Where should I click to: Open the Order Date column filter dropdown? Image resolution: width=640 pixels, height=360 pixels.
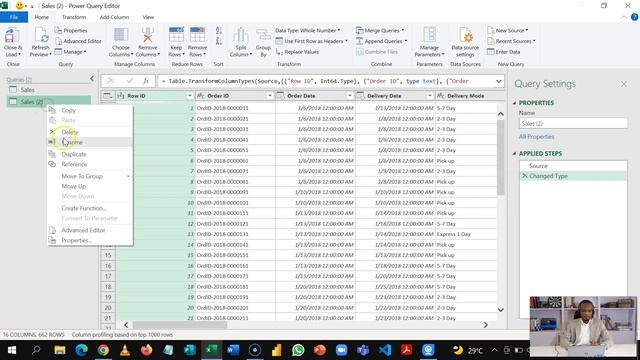[350, 96]
